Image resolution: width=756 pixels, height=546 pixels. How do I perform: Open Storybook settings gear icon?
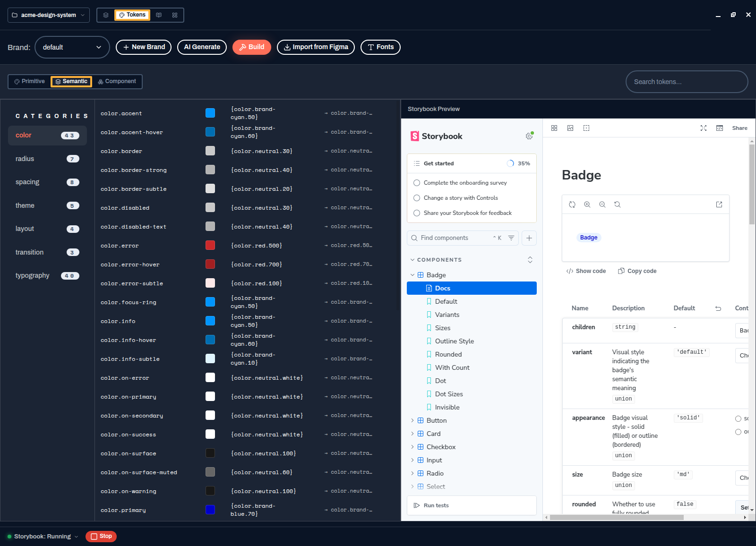pyautogui.click(x=529, y=136)
